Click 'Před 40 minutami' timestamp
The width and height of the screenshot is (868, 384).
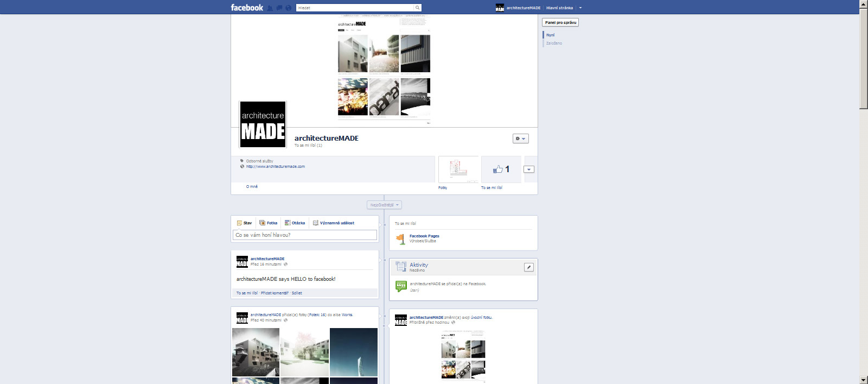click(266, 320)
